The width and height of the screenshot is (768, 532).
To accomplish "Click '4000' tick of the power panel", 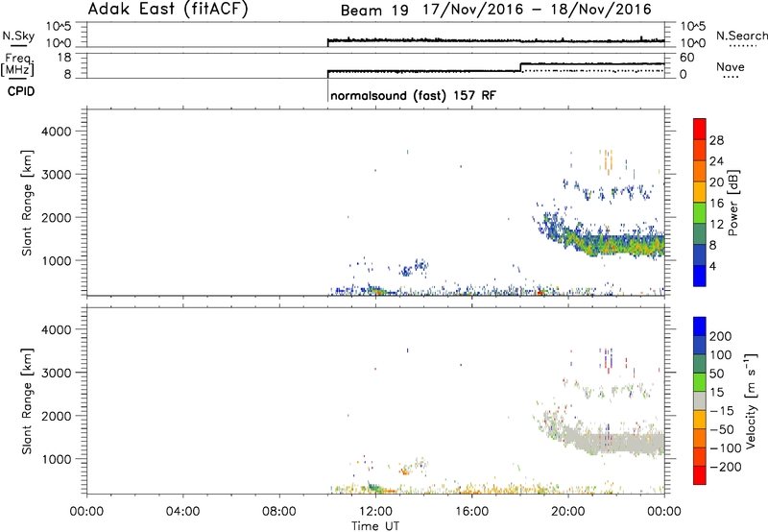I will [x=56, y=132].
